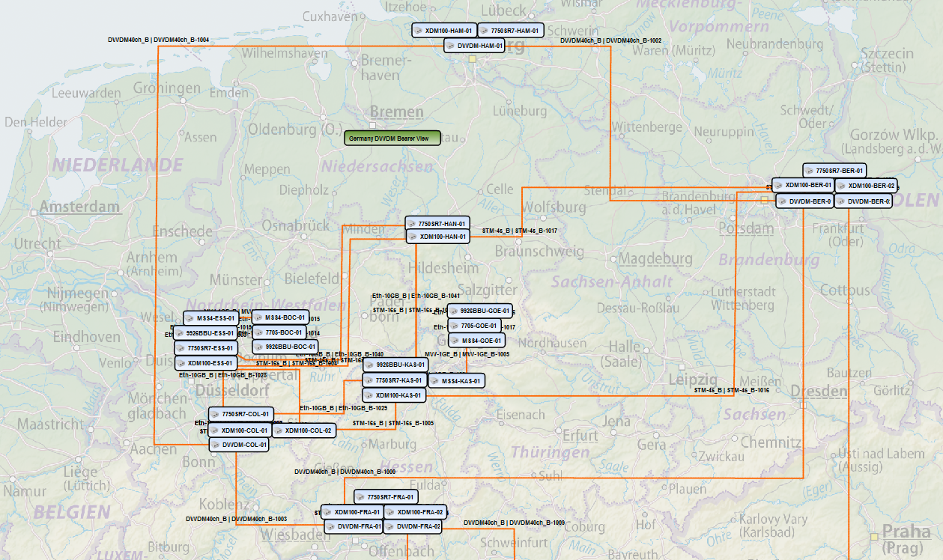This screenshot has height=560, width=943.
Task: Click the DWDM-FRA-02 node
Action: 413,526
